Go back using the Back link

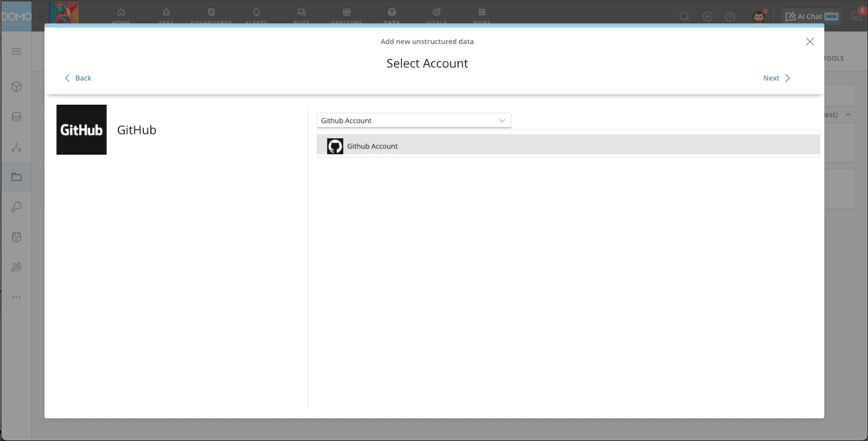click(78, 78)
